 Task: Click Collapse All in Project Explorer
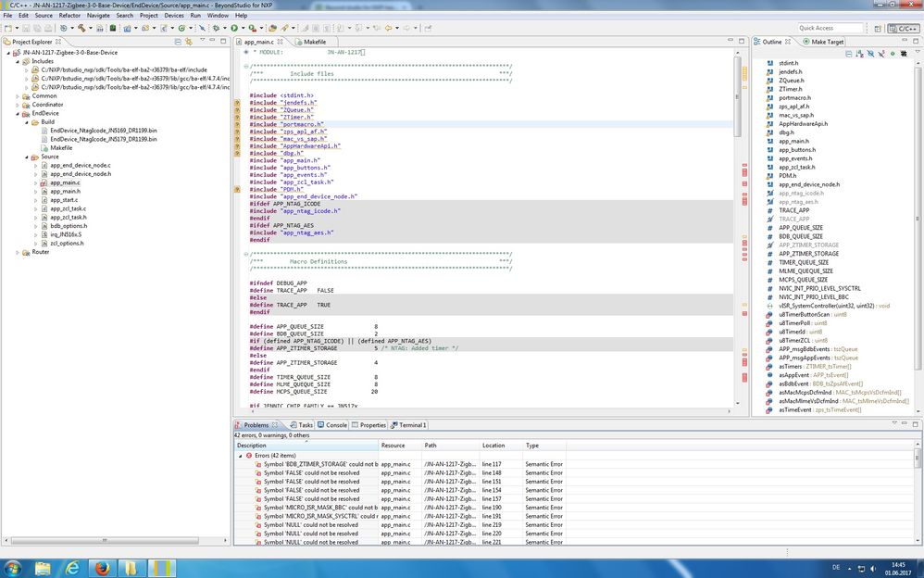coord(177,42)
